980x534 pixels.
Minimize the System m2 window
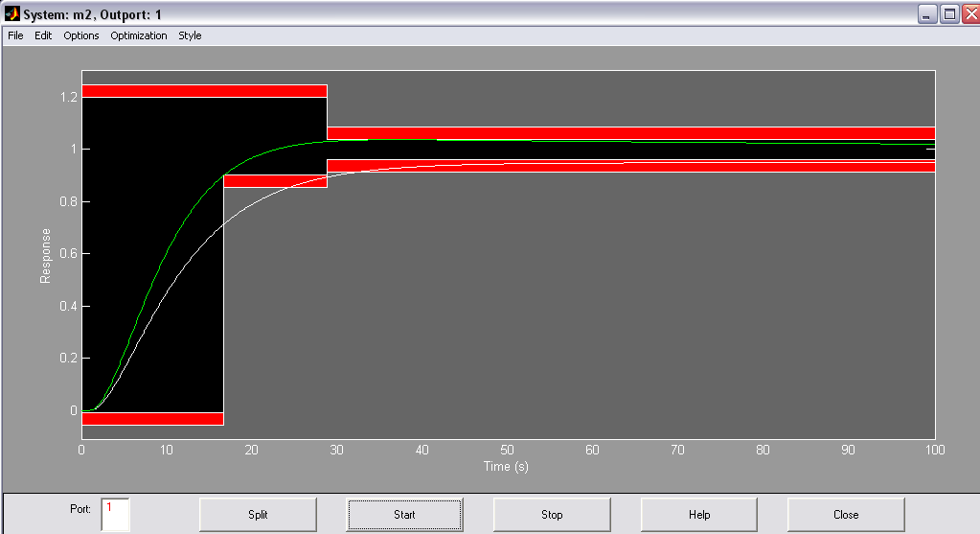(927, 13)
